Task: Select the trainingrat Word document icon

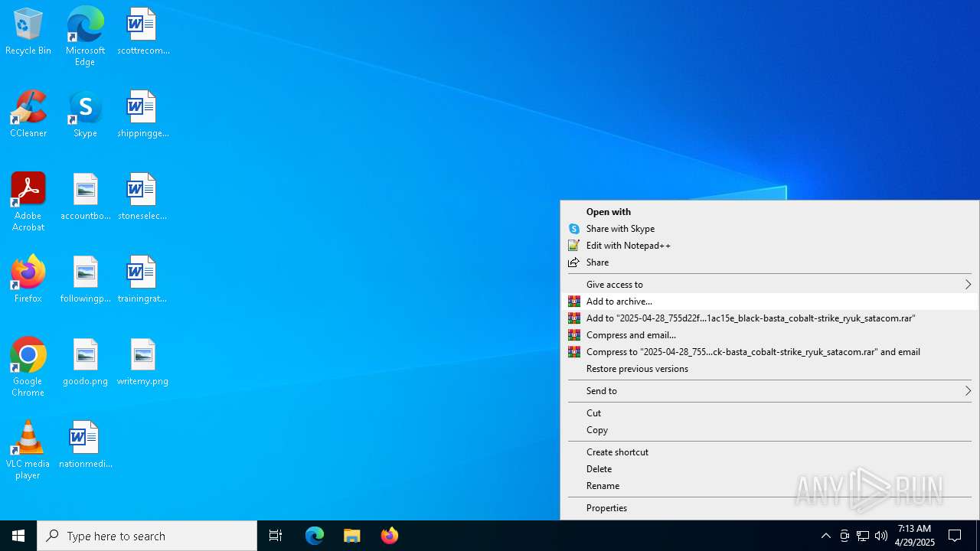Action: (x=143, y=279)
